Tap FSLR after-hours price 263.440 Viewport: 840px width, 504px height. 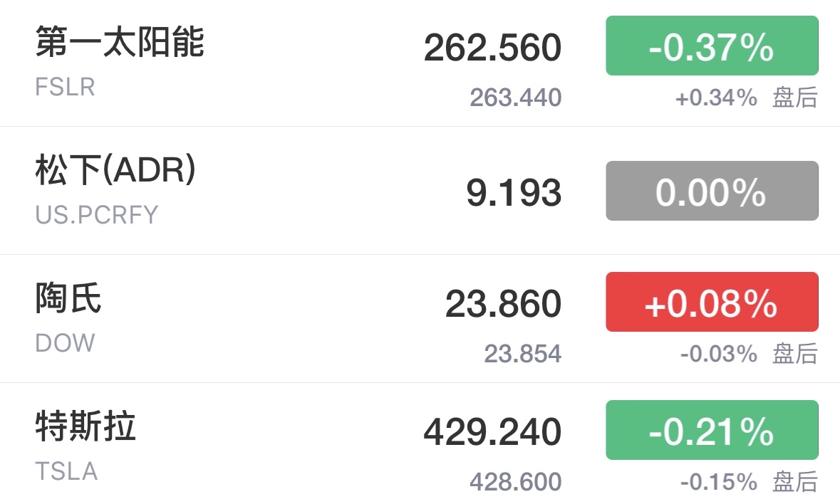515,98
